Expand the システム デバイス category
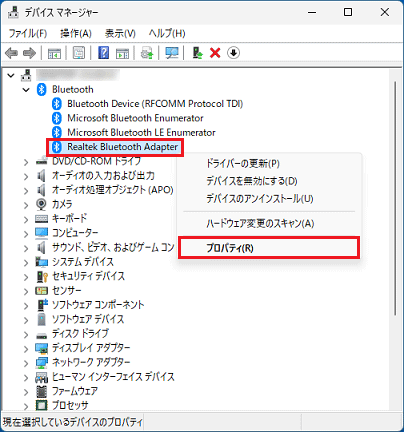 (x=26, y=262)
